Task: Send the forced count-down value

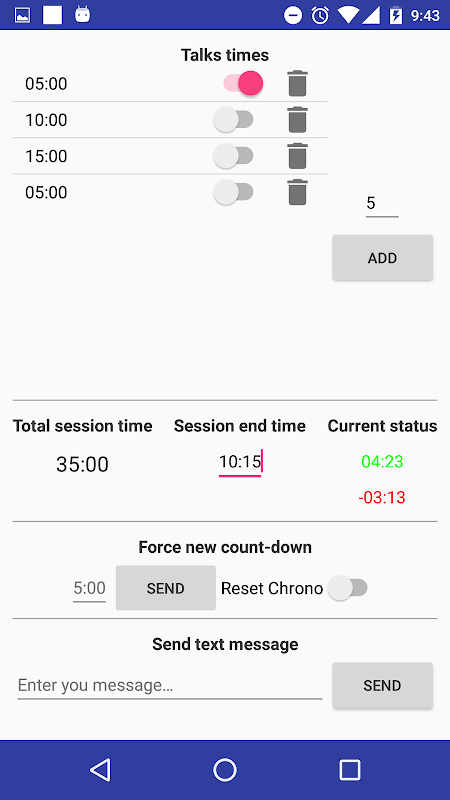Action: [166, 588]
